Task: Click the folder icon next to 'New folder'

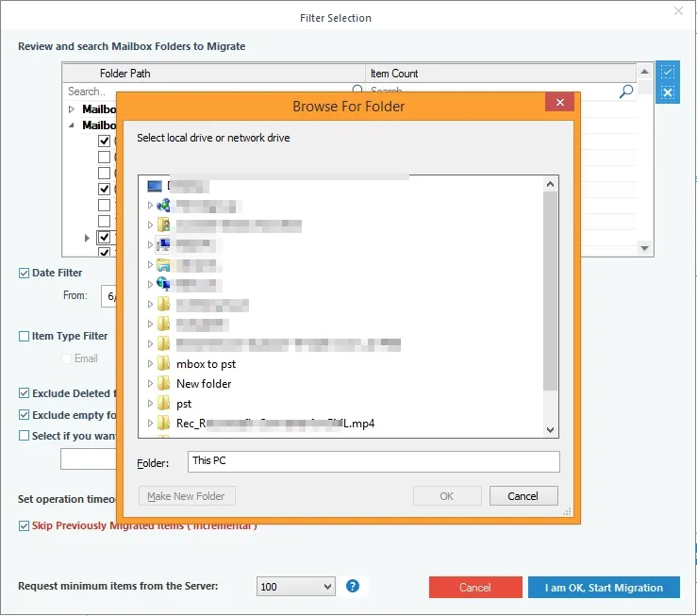Action: (x=163, y=384)
